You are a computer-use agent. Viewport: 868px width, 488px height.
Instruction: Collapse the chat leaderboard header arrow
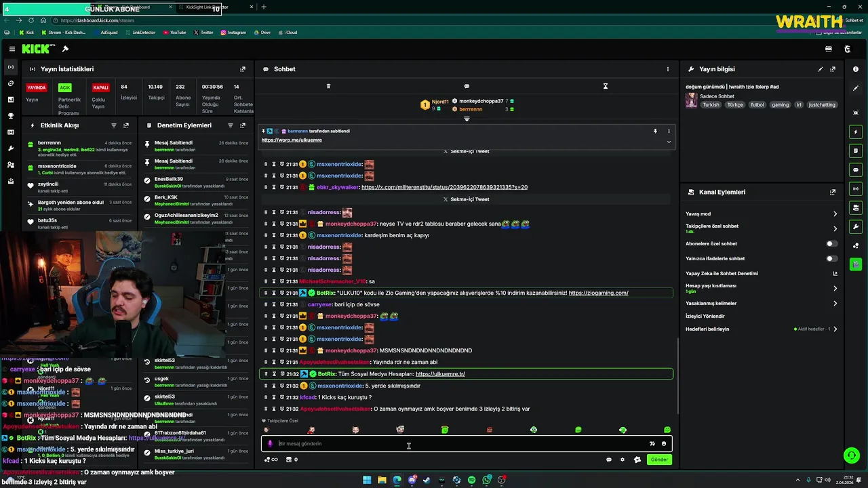(x=467, y=119)
